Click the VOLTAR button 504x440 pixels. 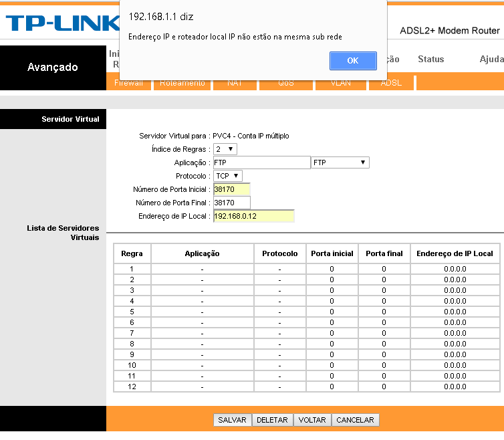(x=312, y=420)
